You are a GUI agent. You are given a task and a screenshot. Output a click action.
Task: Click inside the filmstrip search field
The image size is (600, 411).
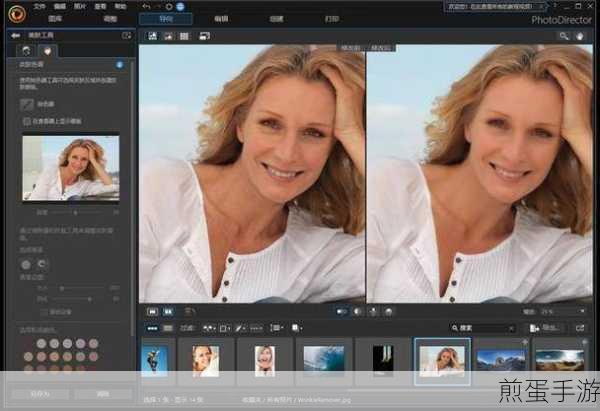click(482, 328)
